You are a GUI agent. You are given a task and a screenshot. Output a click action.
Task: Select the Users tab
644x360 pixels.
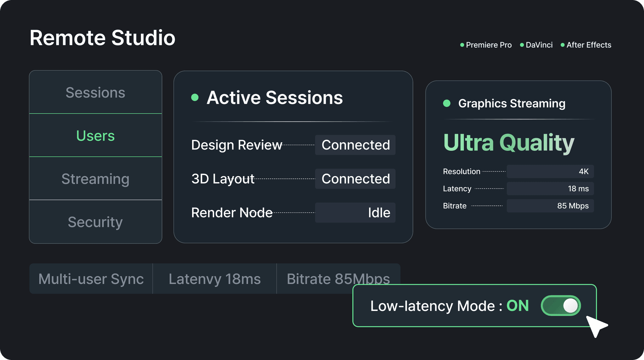(x=95, y=136)
